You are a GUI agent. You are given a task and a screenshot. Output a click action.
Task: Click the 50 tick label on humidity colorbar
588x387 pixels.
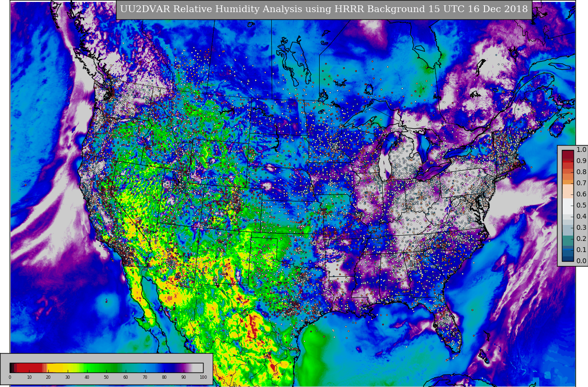(106, 377)
